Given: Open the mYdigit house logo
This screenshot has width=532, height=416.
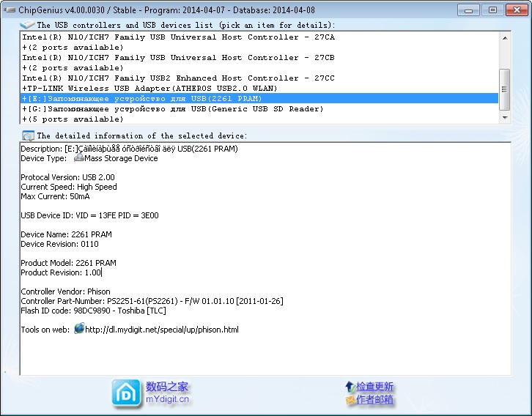Looking at the screenshot, I should 126,393.
